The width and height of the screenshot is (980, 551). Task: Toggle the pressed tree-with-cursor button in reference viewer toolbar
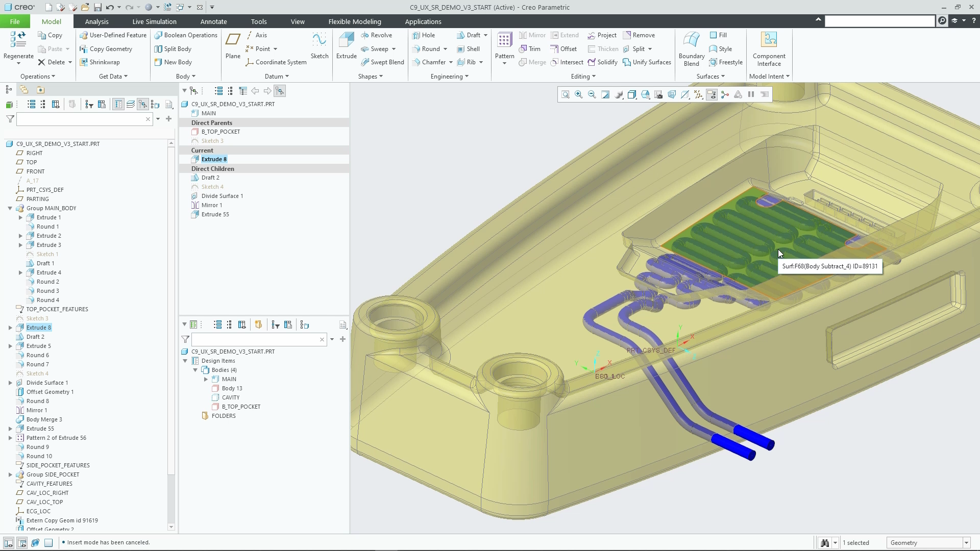280,91
